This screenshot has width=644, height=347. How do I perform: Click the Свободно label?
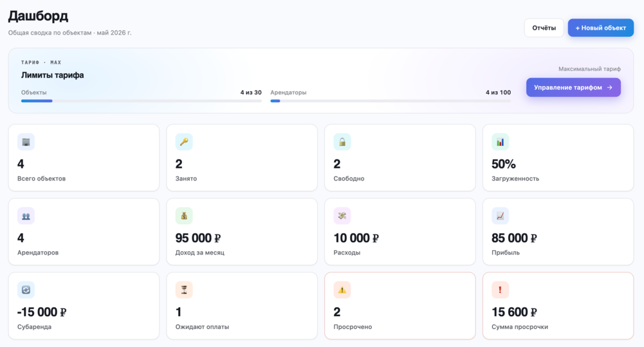[x=349, y=179]
